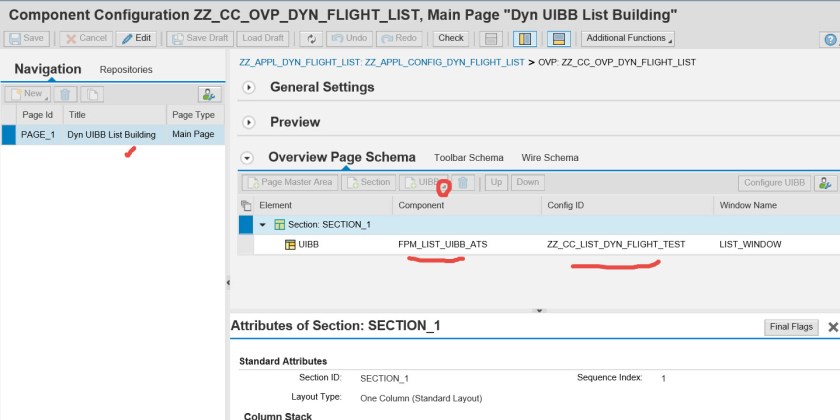
Task: Open the Wire Schema tab
Action: click(548, 158)
